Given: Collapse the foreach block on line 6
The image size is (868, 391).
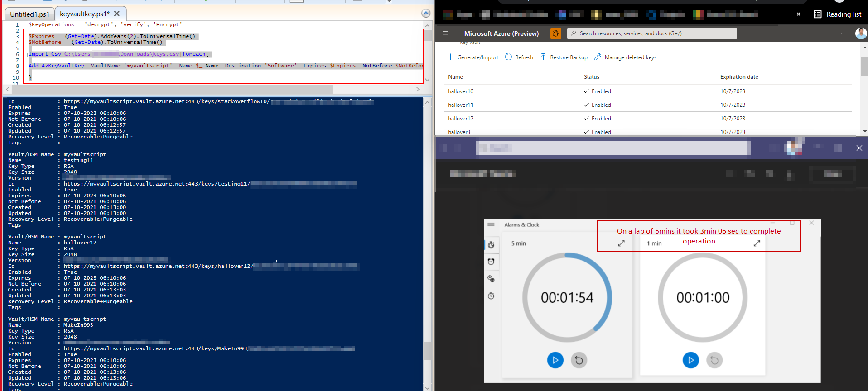Looking at the screenshot, I should (x=26, y=54).
